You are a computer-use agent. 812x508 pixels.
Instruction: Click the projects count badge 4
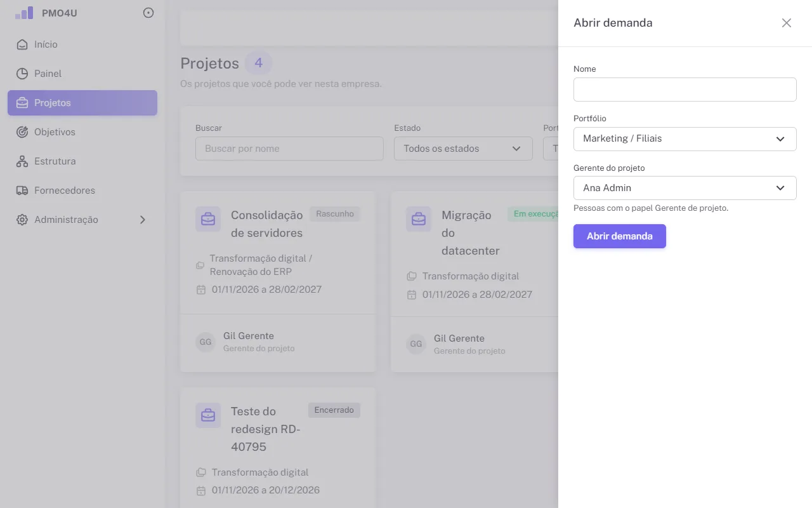click(258, 63)
